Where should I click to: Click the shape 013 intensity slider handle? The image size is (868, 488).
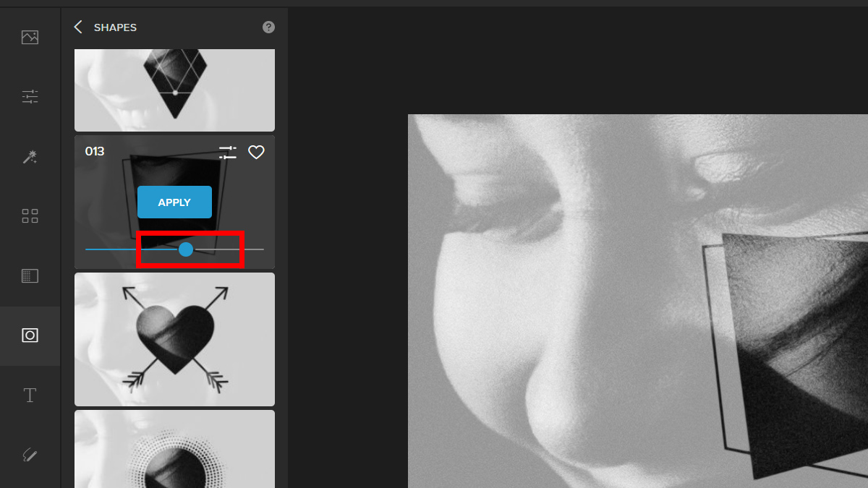[186, 249]
